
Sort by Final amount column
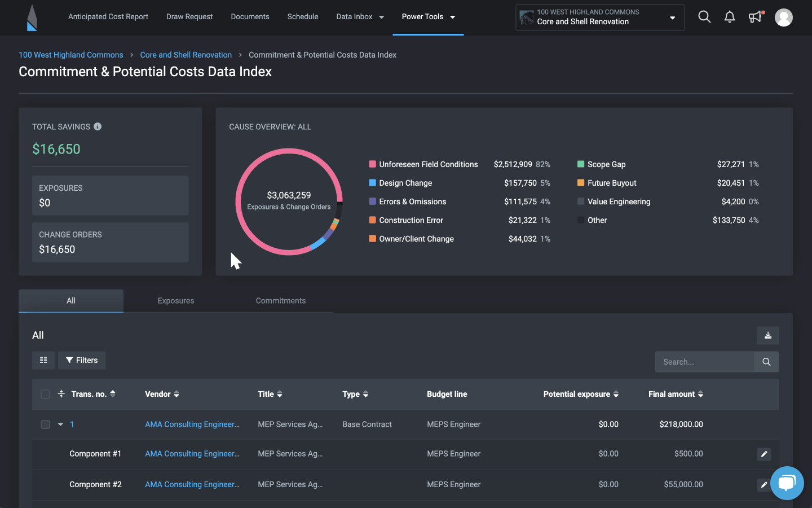click(x=676, y=394)
